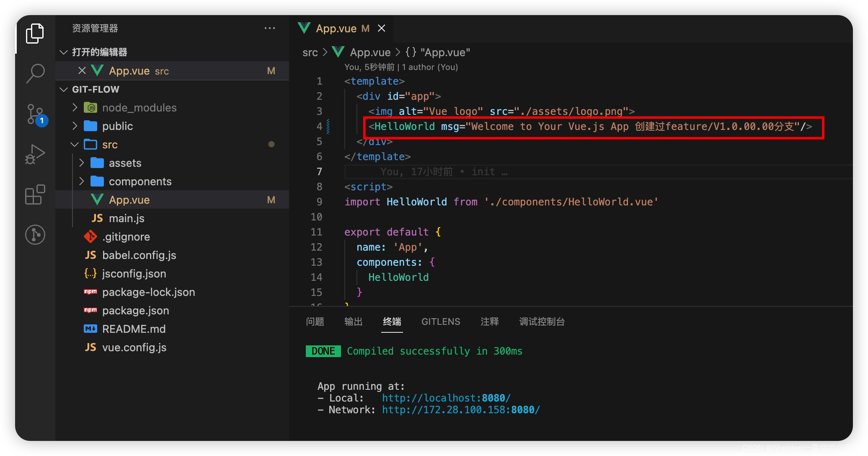Image resolution: width=868 pixels, height=456 pixels.
Task: Click the GitLens author code lens
Action: point(401,67)
